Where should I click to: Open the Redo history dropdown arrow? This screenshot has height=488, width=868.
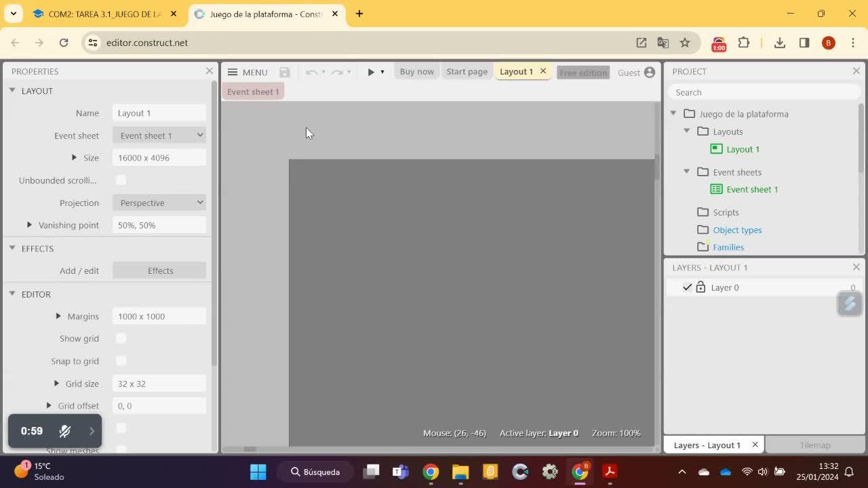click(349, 72)
